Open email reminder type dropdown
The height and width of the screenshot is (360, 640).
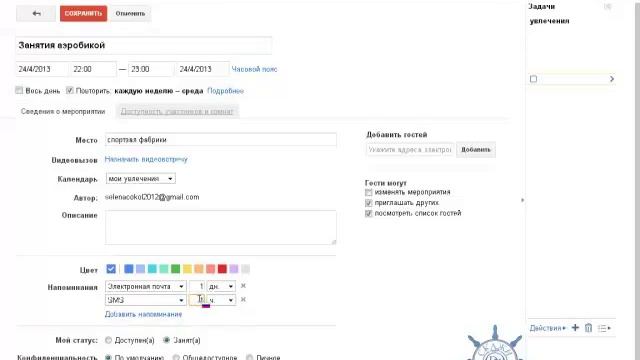146,287
